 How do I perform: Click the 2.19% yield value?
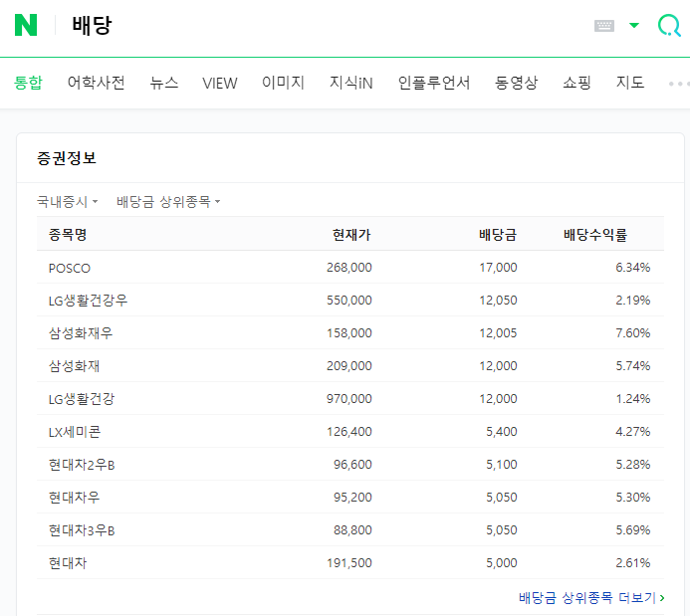pos(633,301)
